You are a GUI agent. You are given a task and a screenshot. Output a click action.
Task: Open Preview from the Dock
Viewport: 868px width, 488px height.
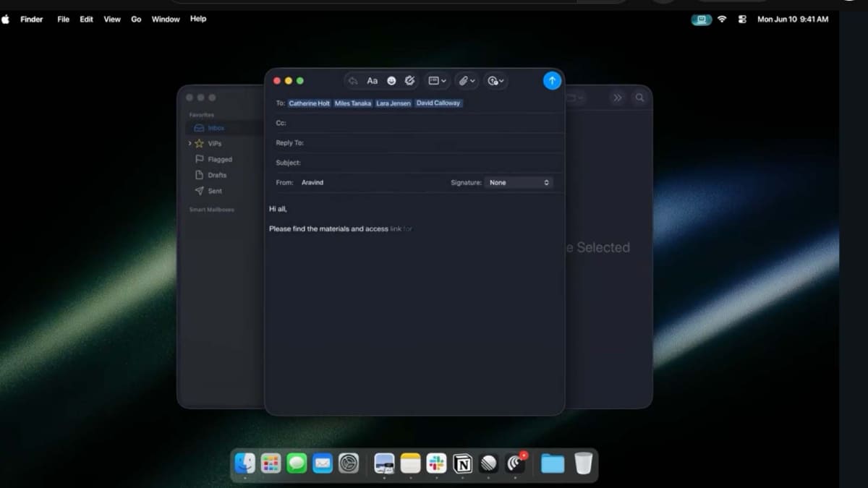coord(384,463)
